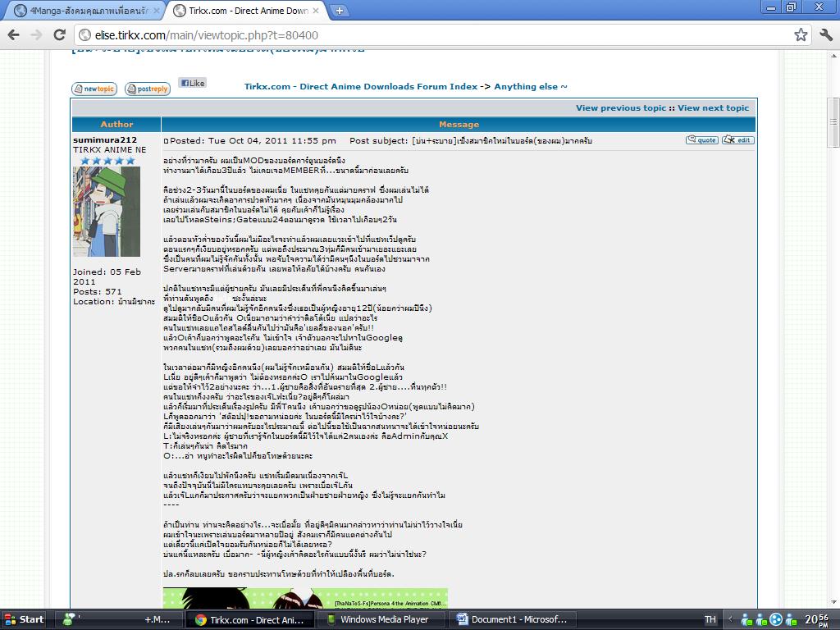Viewport: 840px width, 630px height.
Task: Start a new topic with newtopic button
Action: coord(94,89)
